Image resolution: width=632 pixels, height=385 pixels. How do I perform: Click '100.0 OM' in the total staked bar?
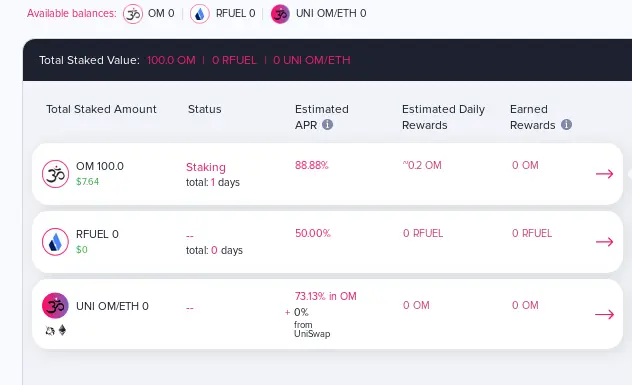(171, 60)
